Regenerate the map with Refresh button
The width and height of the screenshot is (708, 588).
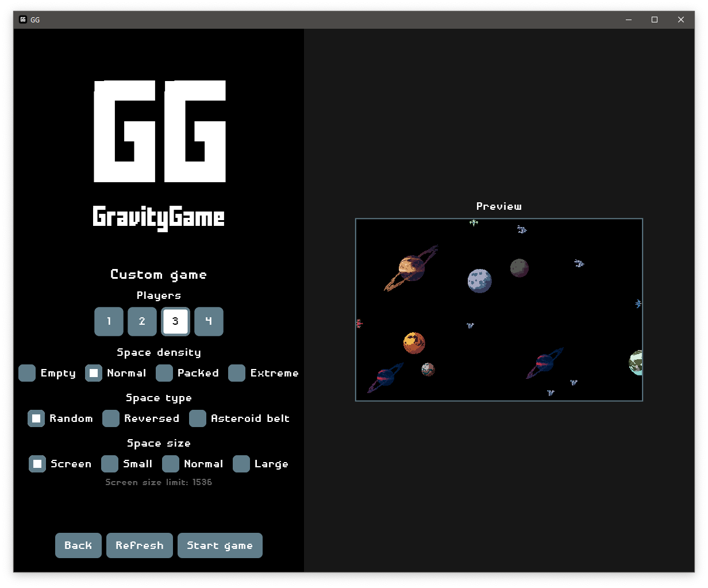[140, 545]
